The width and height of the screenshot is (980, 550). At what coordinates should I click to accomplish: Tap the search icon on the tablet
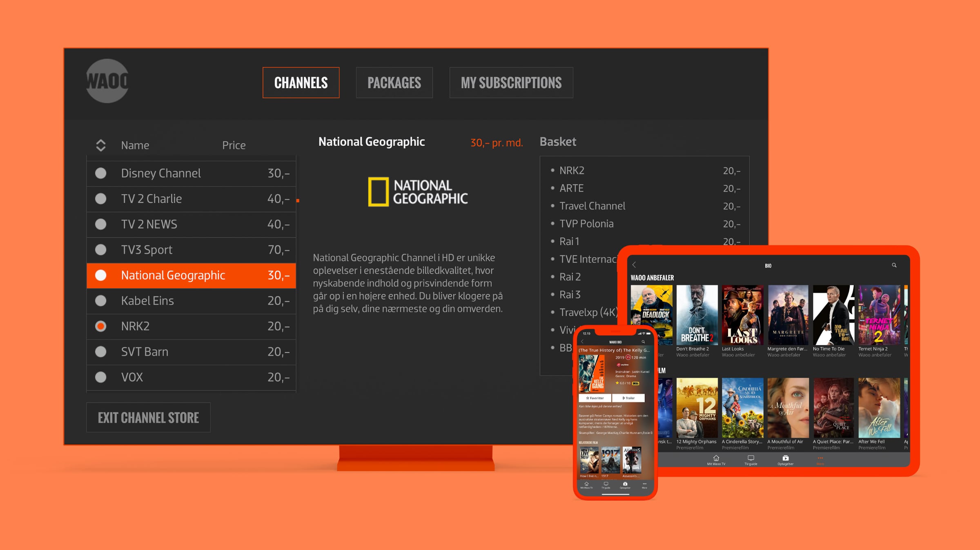(x=894, y=265)
